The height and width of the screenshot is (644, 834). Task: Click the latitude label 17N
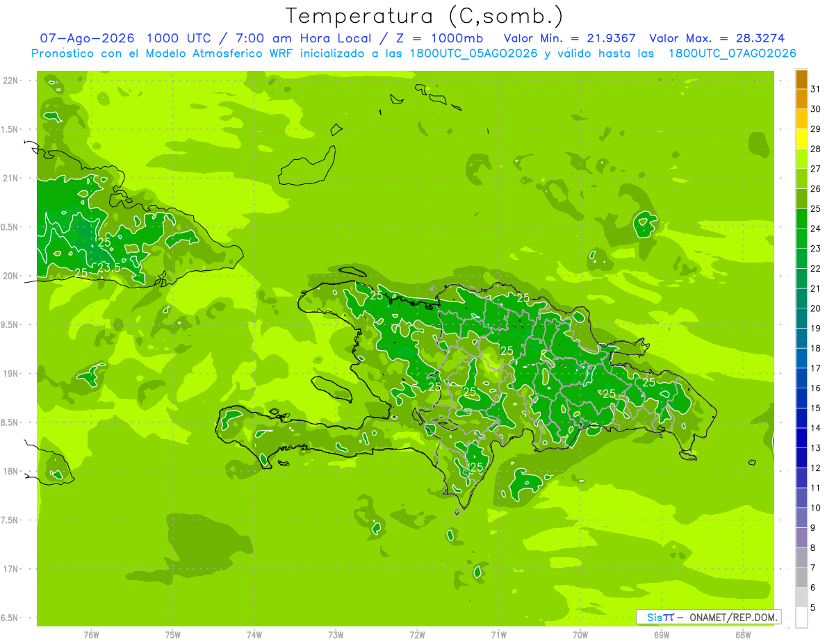coord(10,570)
